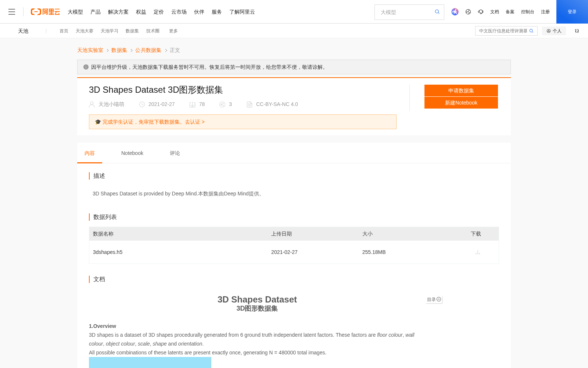
Task: Open the 文档 link in top bar
Action: (495, 12)
